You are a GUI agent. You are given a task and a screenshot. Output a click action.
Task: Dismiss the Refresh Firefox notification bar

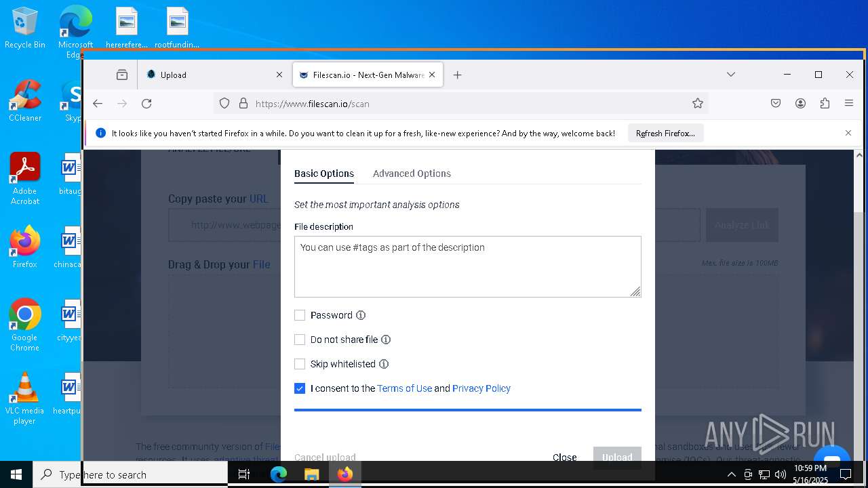848,133
